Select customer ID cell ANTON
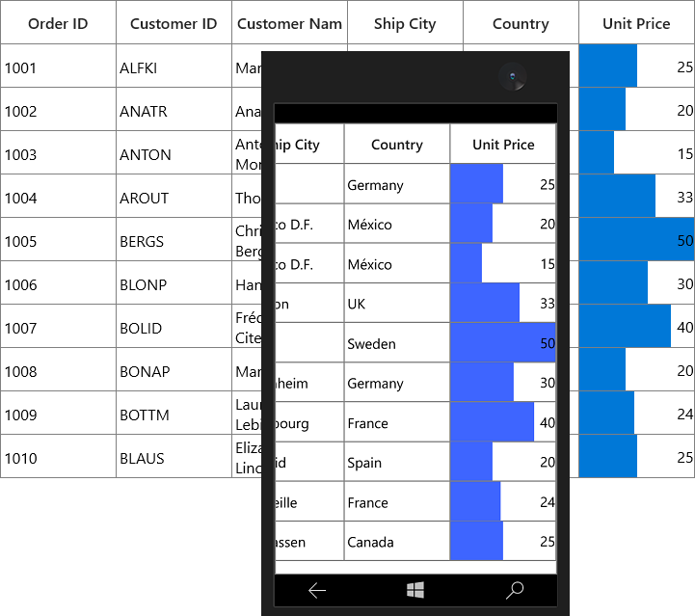Screen dimensions: 695x616 pyautogui.click(x=174, y=153)
